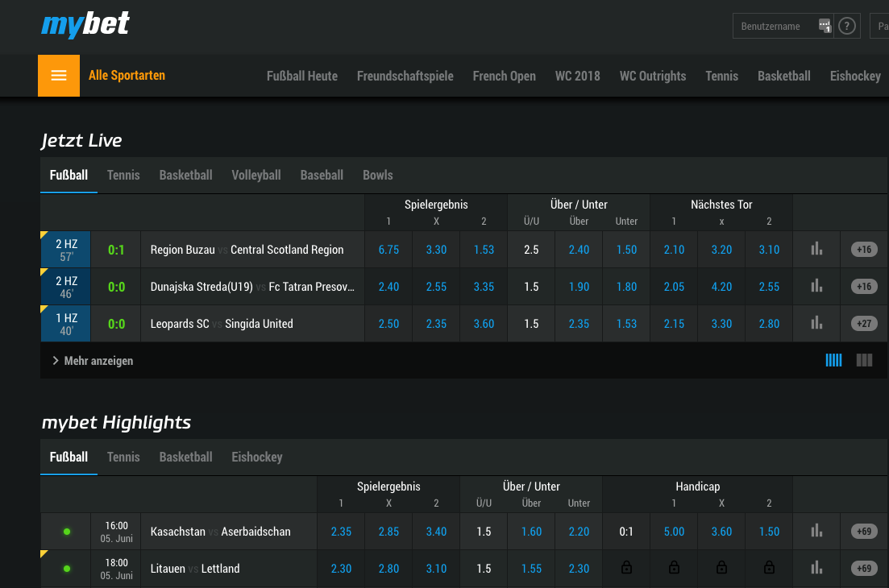Open Eishockey in top navigation bar

click(855, 76)
